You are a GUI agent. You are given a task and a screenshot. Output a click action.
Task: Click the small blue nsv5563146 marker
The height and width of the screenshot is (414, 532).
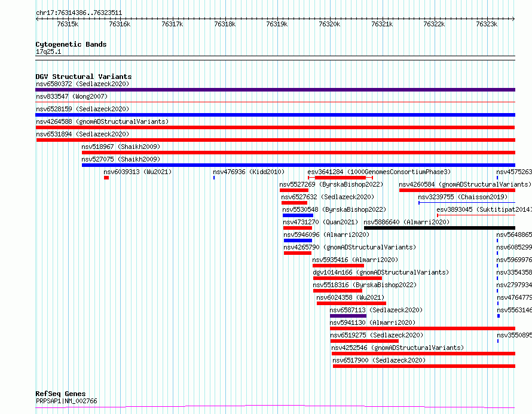pos(499,316)
